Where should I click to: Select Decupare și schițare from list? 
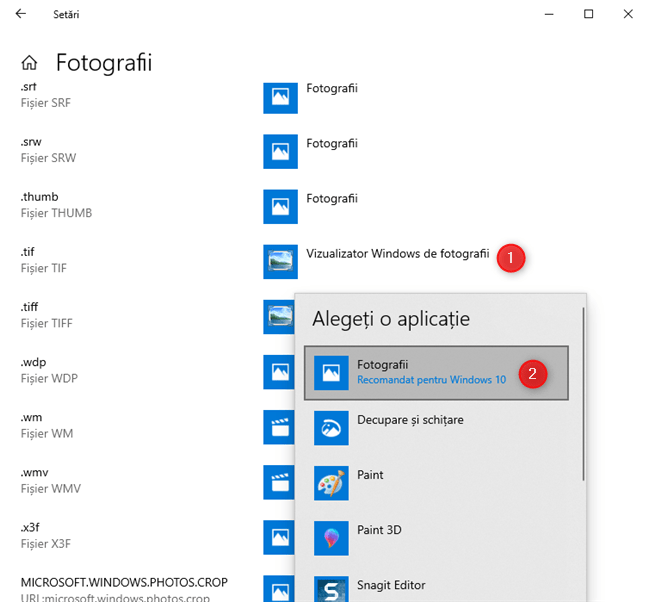coord(436,428)
